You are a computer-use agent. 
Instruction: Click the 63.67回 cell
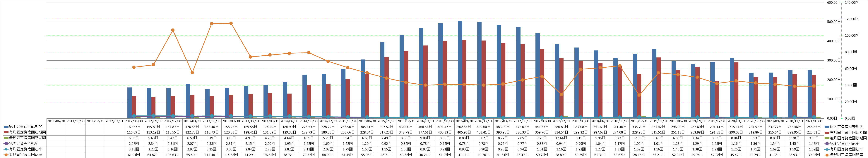click(x=620, y=155)
